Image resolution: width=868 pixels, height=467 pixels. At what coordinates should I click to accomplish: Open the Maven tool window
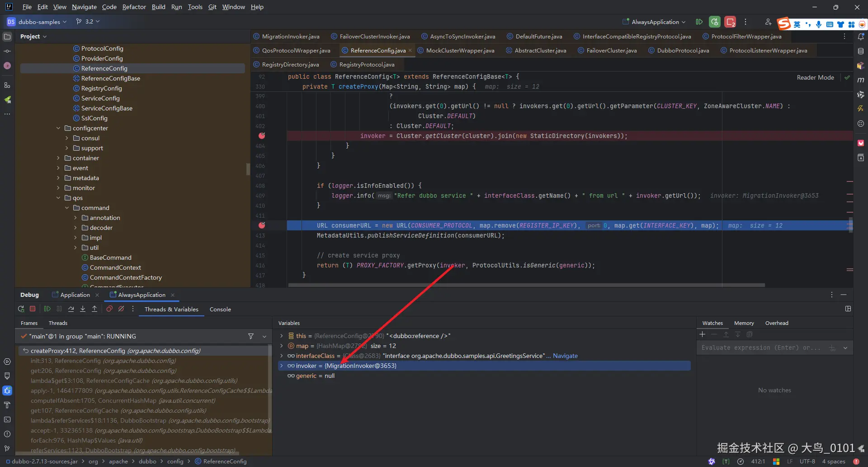861,80
